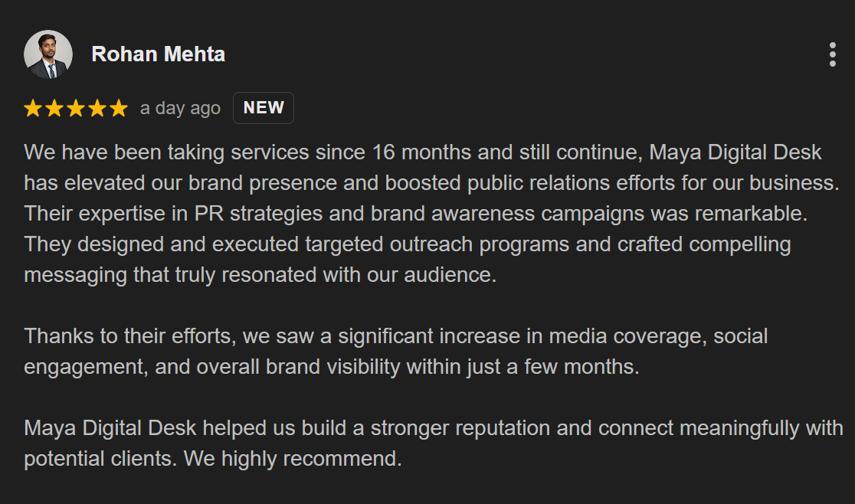Click the NEW badge to filter recent reviews
The width and height of the screenshot is (855, 504).
[264, 107]
